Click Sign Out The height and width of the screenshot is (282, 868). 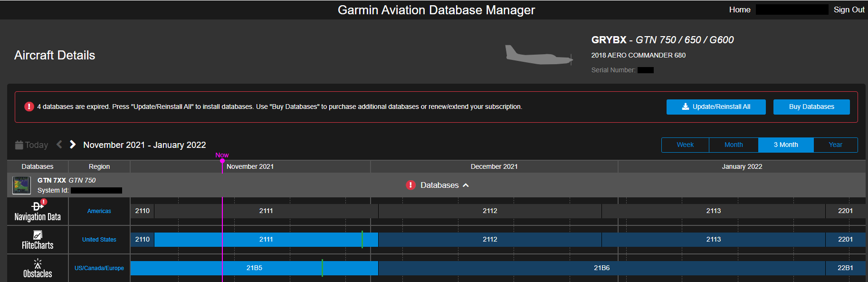[849, 10]
